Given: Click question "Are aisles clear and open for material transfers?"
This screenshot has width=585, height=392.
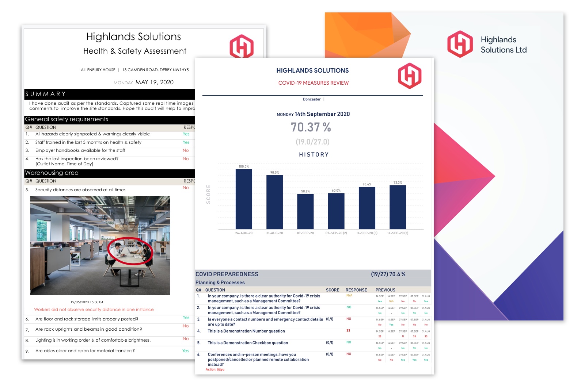Looking at the screenshot, I should coord(85,351).
